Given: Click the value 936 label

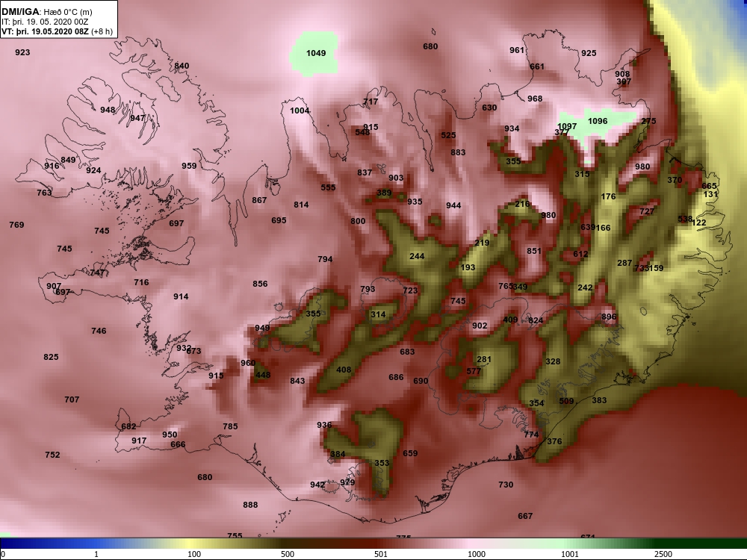Looking at the screenshot, I should [324, 425].
